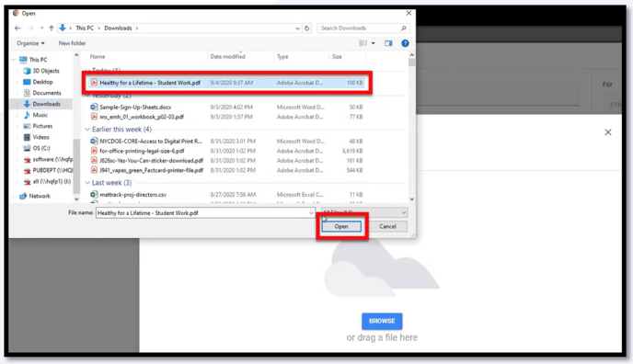633x364 pixels.
Task: Create a New folder
Action: [72, 43]
